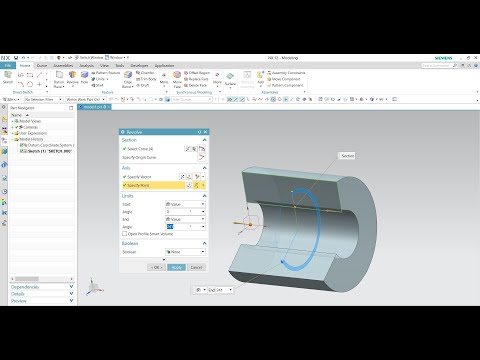Open the Start limit Value dropdown
This screenshot has width=480, height=360.
(185, 204)
